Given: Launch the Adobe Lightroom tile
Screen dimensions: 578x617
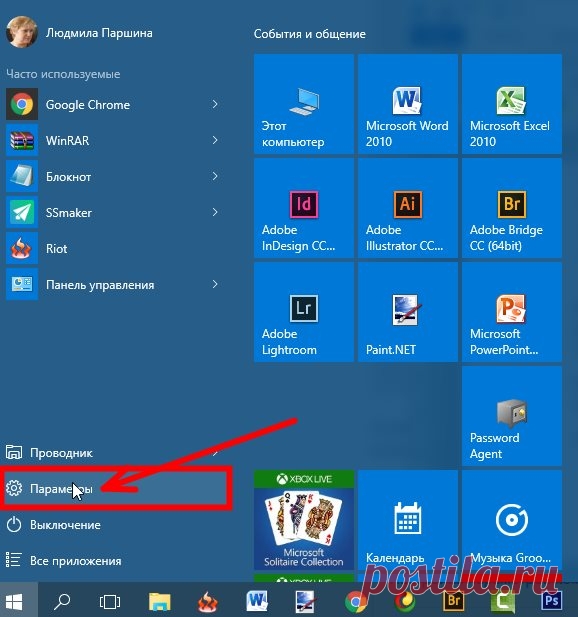Looking at the screenshot, I should point(304,312).
